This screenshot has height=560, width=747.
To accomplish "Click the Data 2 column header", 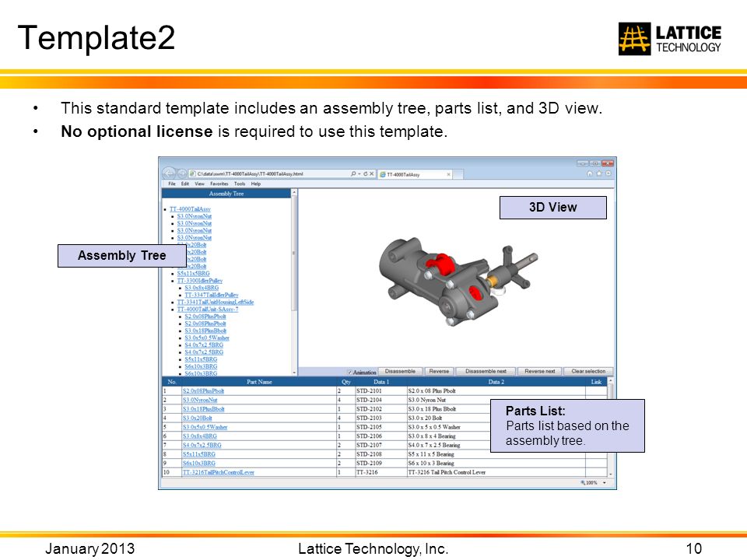I will [x=496, y=382].
